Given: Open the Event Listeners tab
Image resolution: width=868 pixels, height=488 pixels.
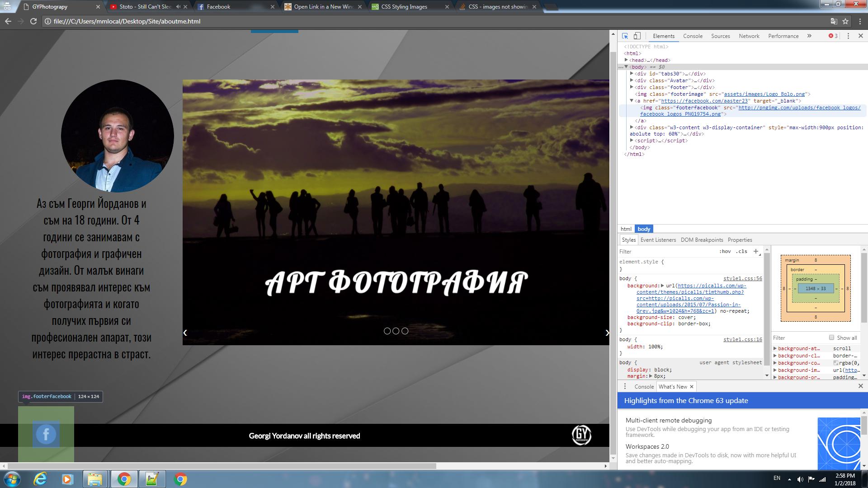Looking at the screenshot, I should click(658, 240).
